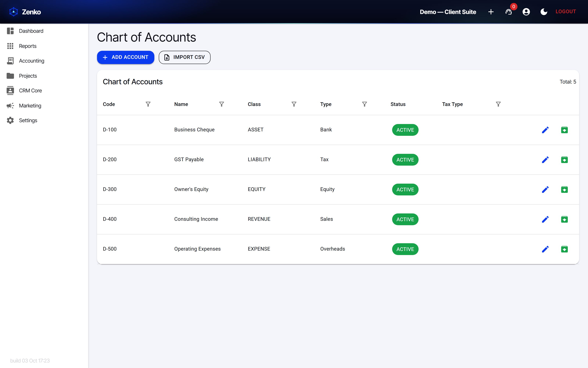Open the Projects sidebar item
The image size is (588, 368).
pyautogui.click(x=44, y=76)
